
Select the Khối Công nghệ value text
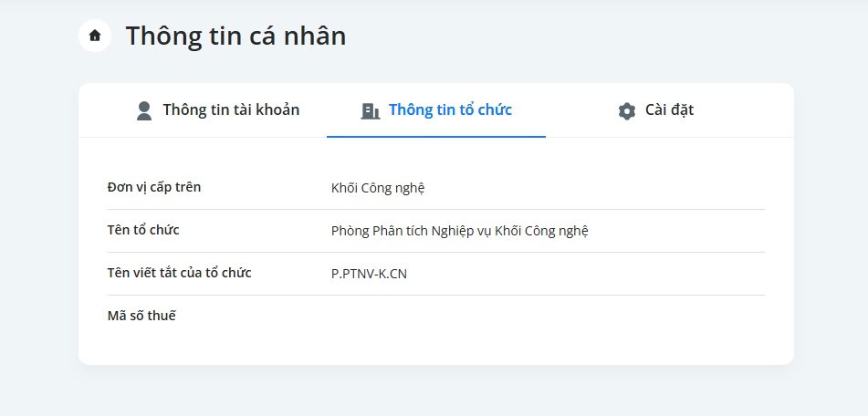point(378,188)
